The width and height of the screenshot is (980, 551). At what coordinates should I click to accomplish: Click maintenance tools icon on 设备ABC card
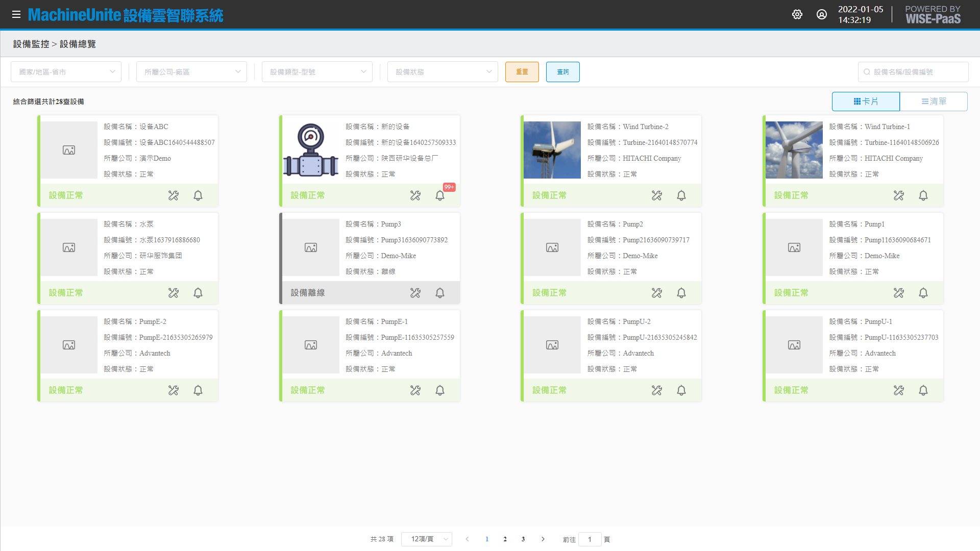point(174,195)
